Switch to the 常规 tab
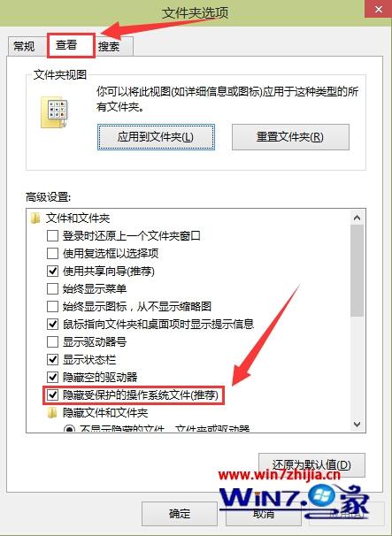This screenshot has height=536, width=392. (x=24, y=46)
